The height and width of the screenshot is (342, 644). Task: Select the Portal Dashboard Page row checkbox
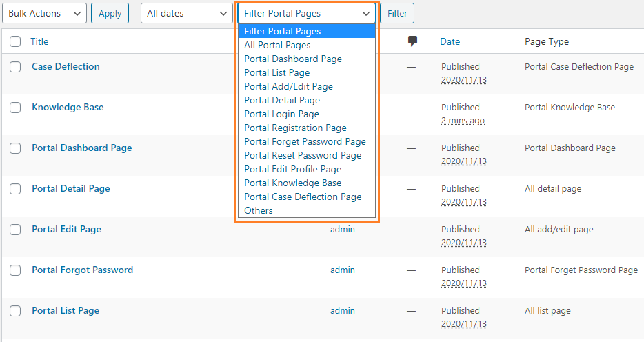(15, 148)
